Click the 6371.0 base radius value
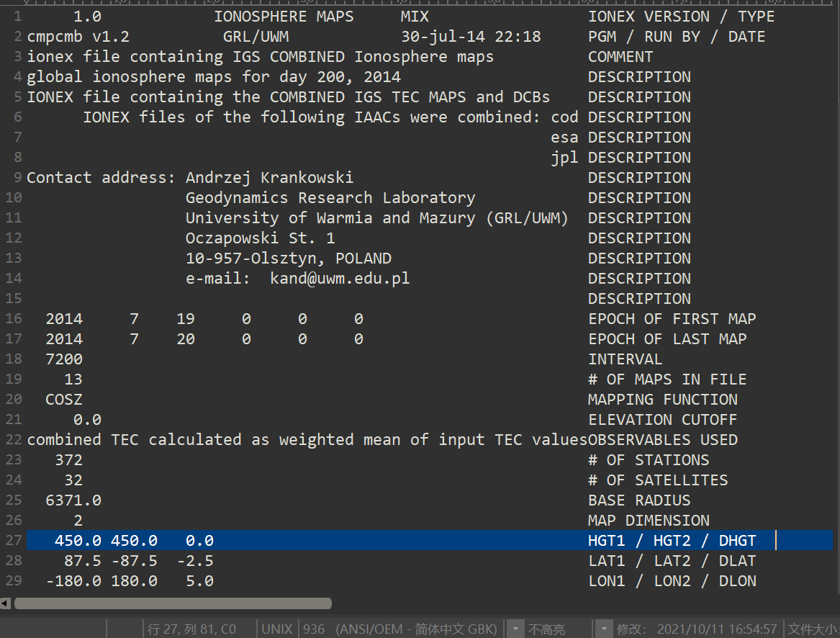Viewport: 840px width, 638px height. pos(73,500)
